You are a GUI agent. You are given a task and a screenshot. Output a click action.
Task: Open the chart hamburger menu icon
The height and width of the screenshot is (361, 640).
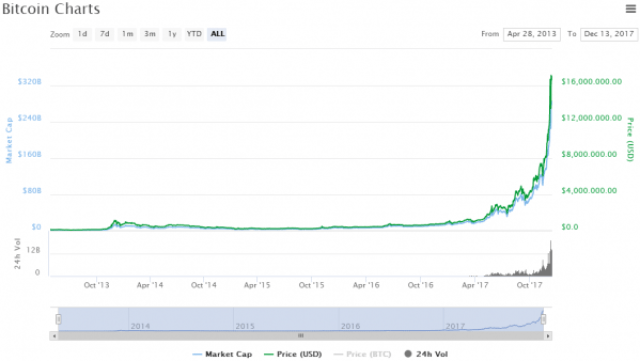(631, 8)
